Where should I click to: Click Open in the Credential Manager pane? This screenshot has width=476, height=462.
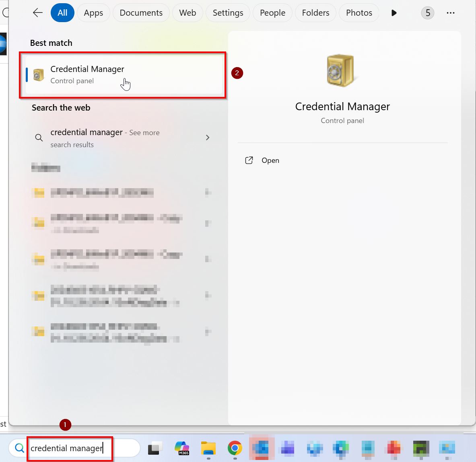tap(270, 160)
